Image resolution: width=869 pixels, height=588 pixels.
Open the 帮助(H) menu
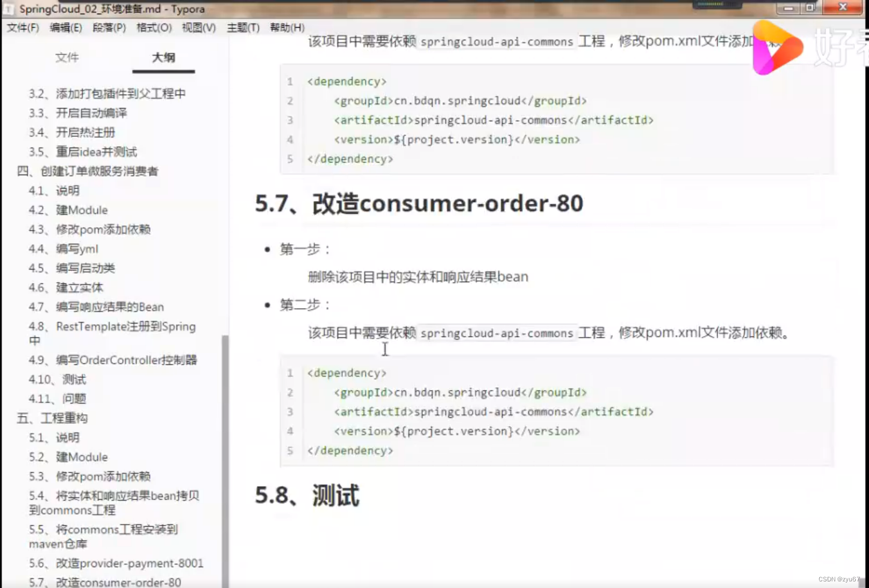[x=287, y=28]
